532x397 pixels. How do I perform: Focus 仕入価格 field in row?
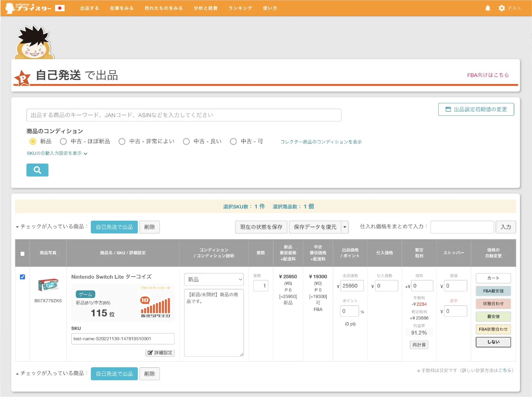(x=386, y=286)
